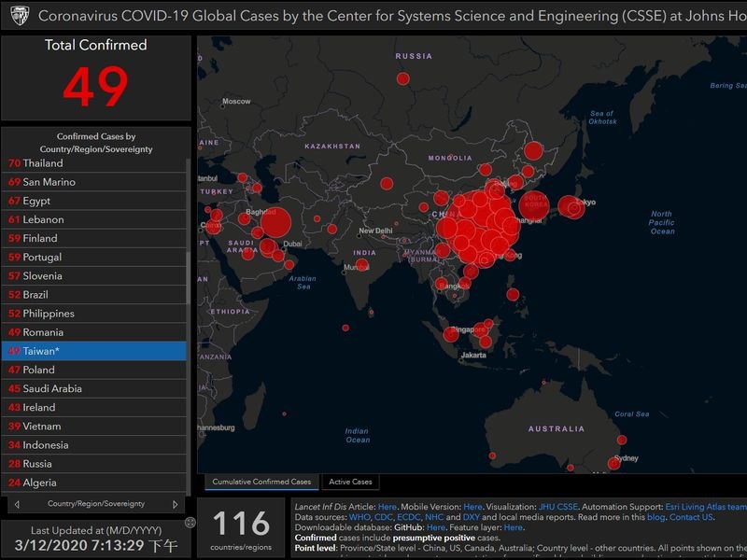
Task: Select Vietnam in the country list
Action: (x=94, y=427)
